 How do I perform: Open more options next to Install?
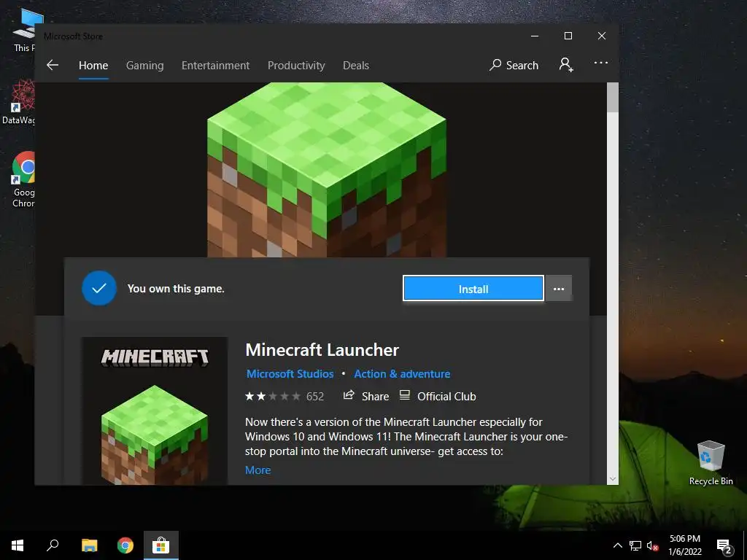coord(558,289)
